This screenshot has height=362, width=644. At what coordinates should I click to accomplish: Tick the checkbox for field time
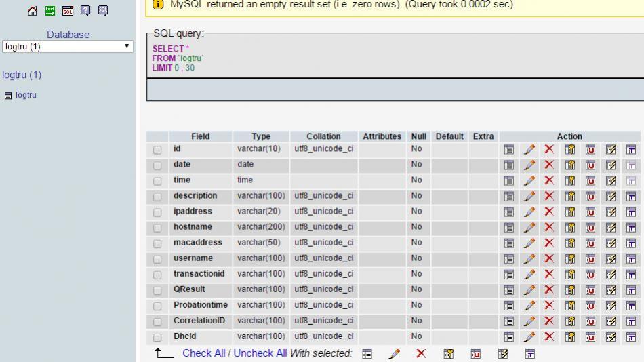click(x=157, y=181)
